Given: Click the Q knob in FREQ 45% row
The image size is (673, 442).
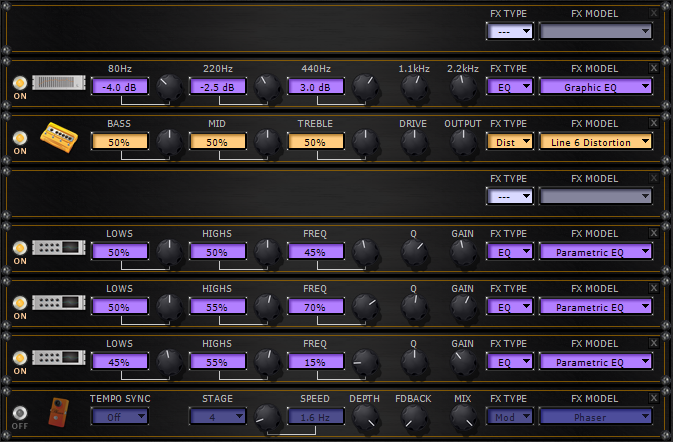Looking at the screenshot, I should pos(415,252).
